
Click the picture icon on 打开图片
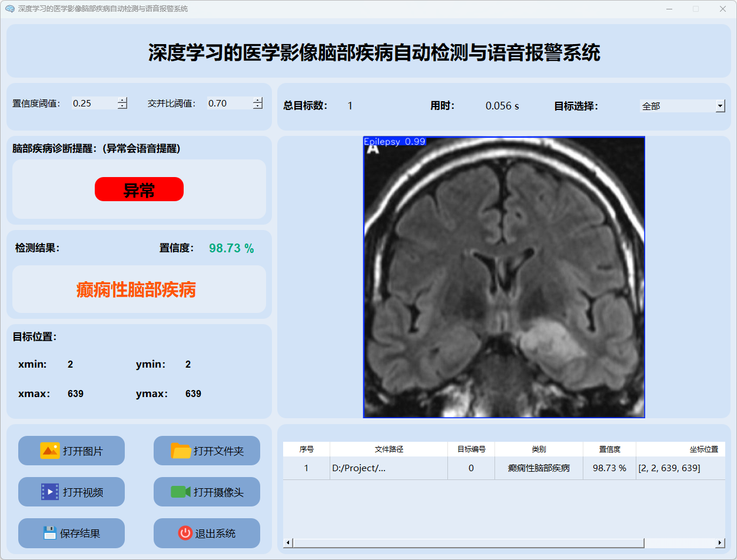tap(50, 451)
